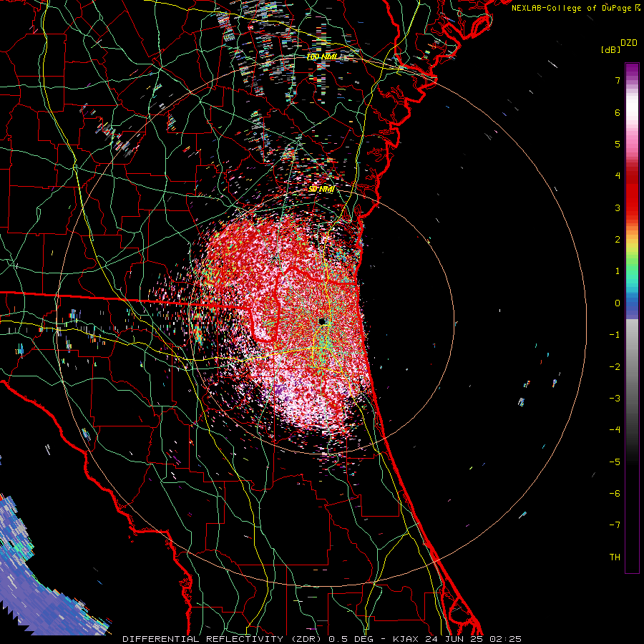This screenshot has height=644, width=644.
Task: Click the -6 value on the dB scale
Action: [615, 494]
